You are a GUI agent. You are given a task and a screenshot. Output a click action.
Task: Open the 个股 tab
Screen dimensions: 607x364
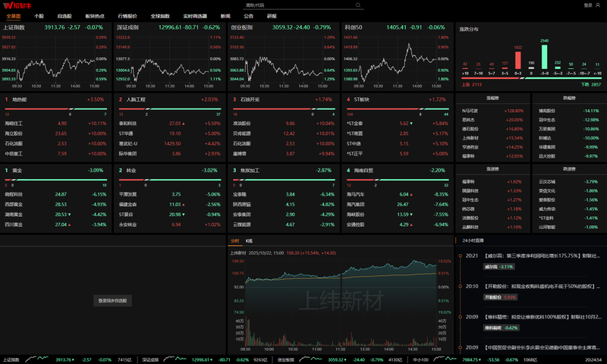click(x=39, y=16)
